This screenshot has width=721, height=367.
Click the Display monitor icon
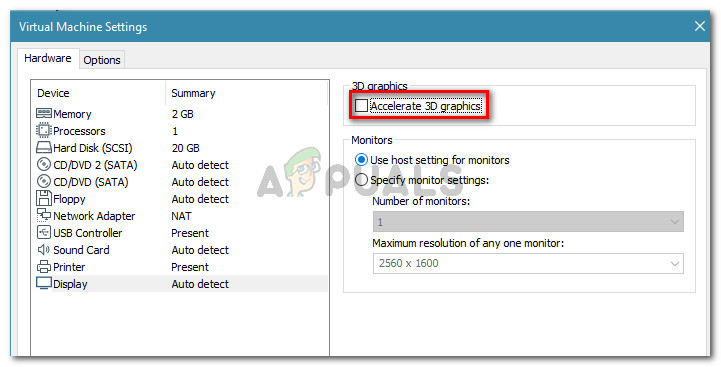click(x=44, y=283)
